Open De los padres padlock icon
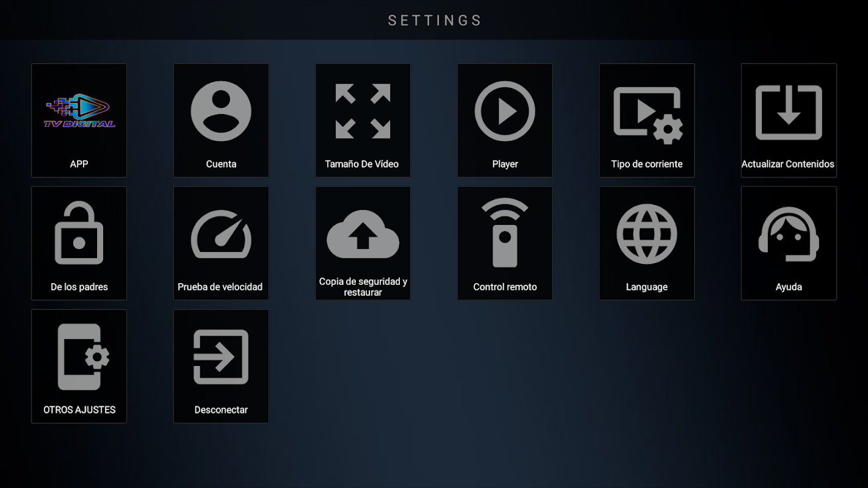Image resolution: width=868 pixels, height=488 pixels. click(x=79, y=233)
